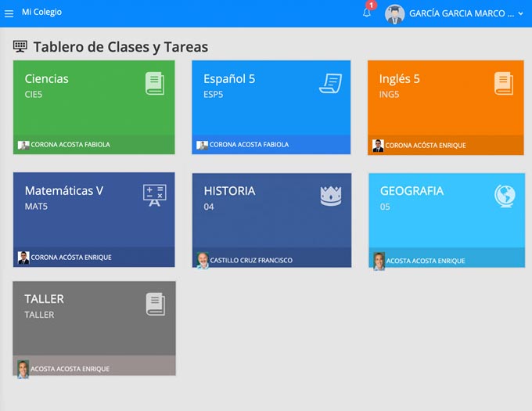Click CASTILLO CRUZ FRANCISCO teacher name
Image resolution: width=532 pixels, height=411 pixels.
click(x=251, y=261)
